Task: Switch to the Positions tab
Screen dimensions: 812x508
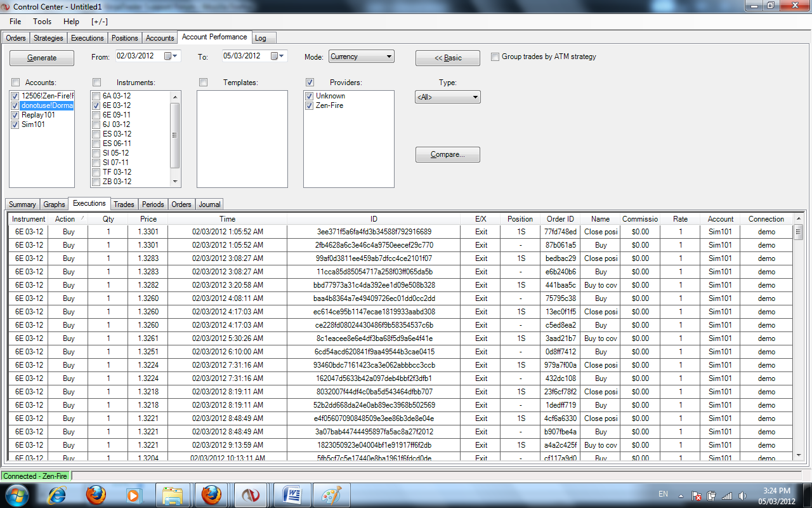Action: coord(125,38)
